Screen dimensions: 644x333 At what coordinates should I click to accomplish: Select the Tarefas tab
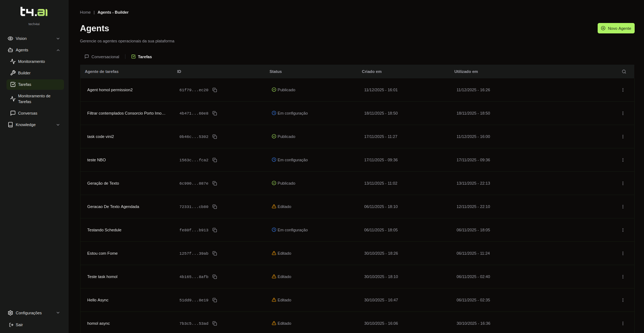(142, 57)
